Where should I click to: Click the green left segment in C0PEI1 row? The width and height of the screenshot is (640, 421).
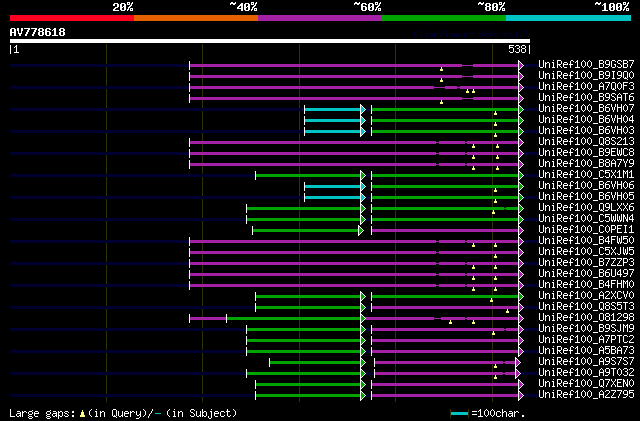pyautogui.click(x=306, y=231)
